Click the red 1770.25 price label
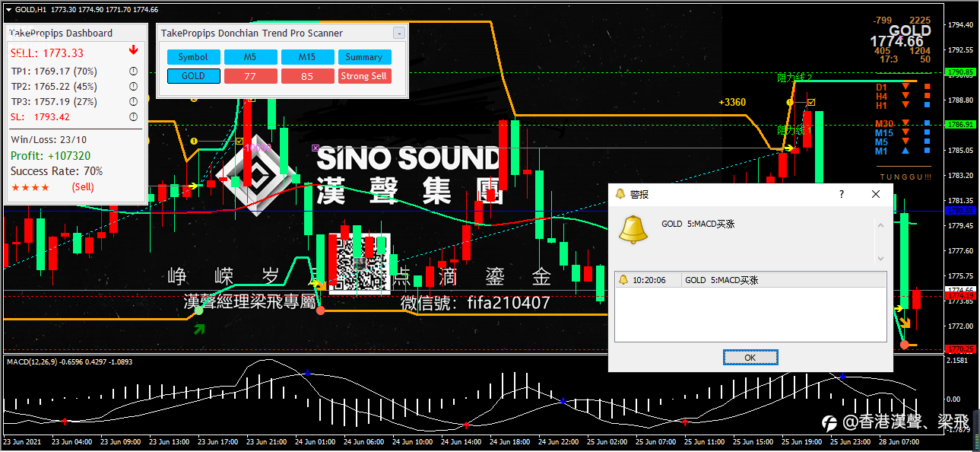The width and height of the screenshot is (980, 452). (x=959, y=349)
